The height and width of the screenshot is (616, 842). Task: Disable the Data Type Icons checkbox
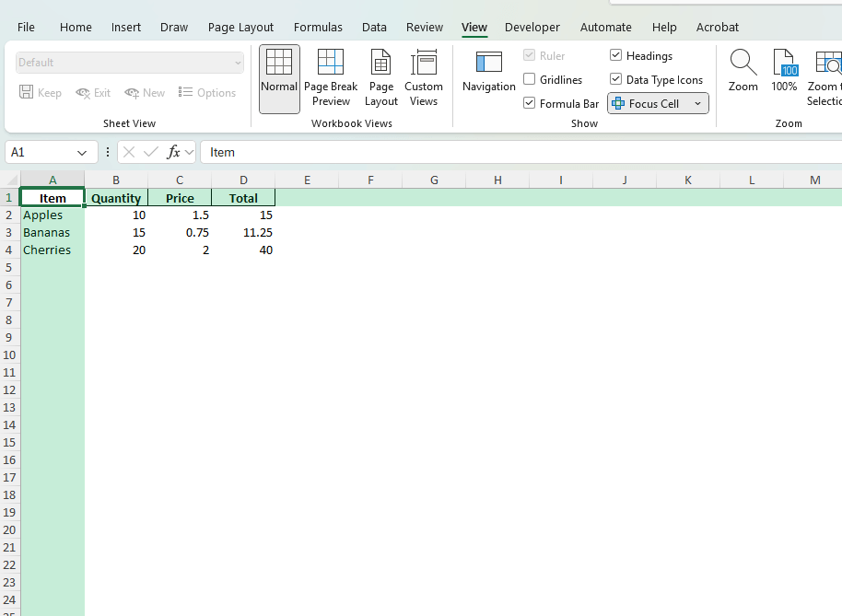pos(615,79)
